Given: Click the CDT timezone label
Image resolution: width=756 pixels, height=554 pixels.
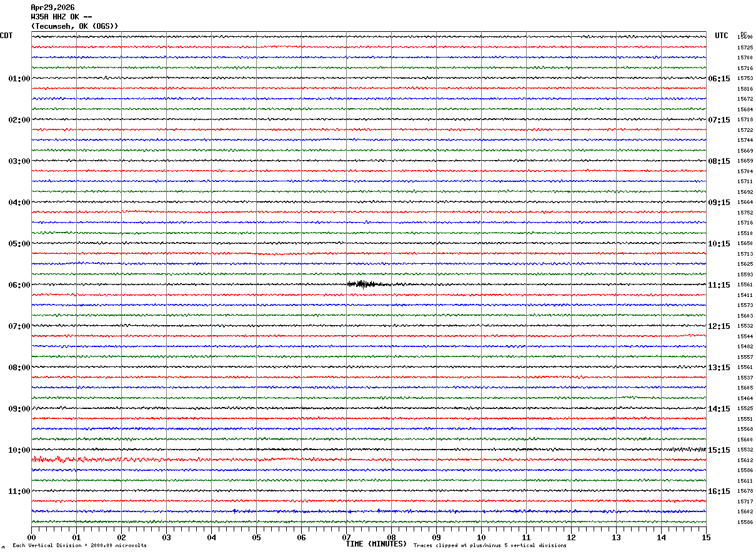Looking at the screenshot, I should coord(6,36).
